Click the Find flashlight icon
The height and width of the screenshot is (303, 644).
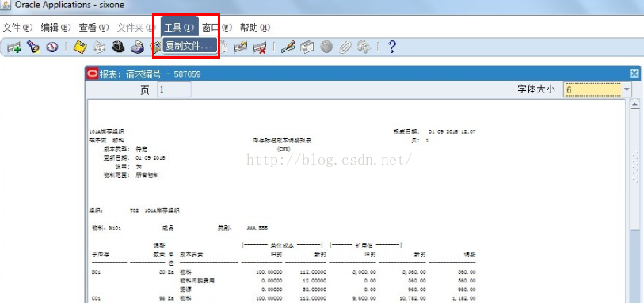pos(33,47)
